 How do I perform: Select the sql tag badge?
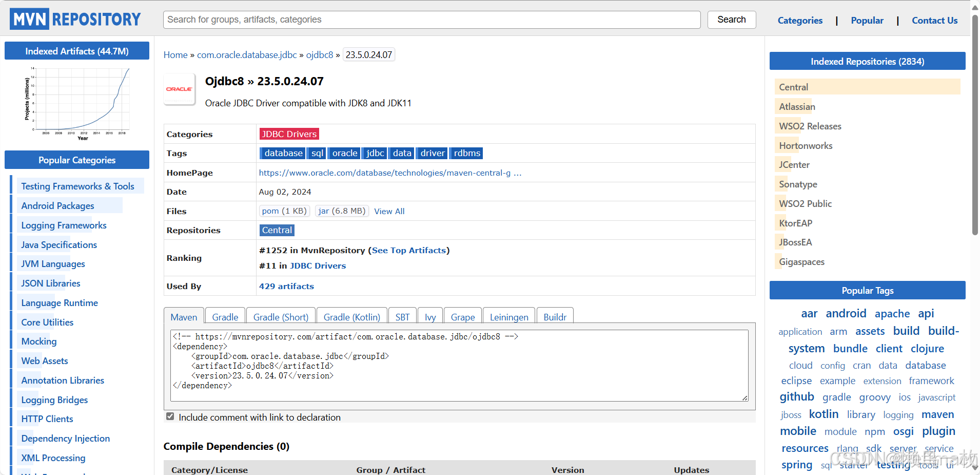(317, 153)
